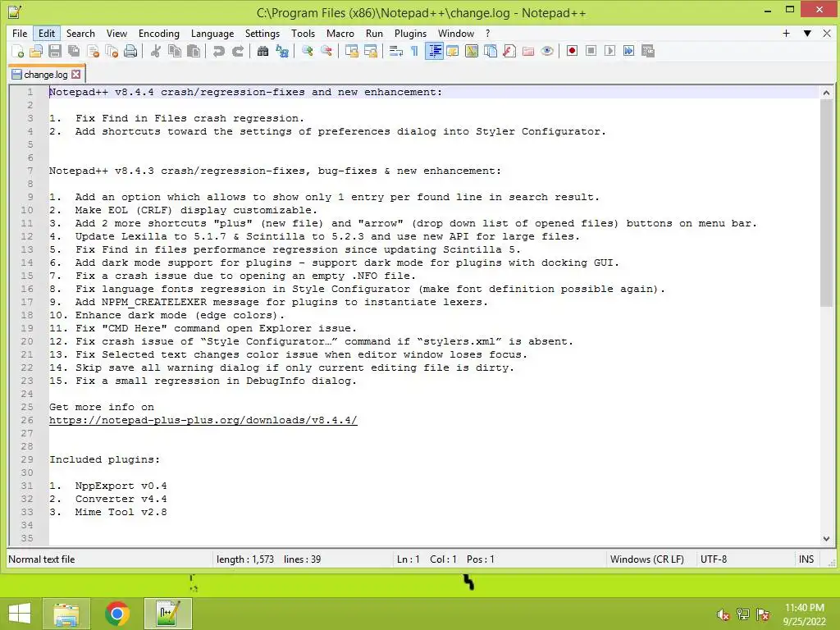Open the File menu
Screen dimensions: 840x630
(20, 33)
